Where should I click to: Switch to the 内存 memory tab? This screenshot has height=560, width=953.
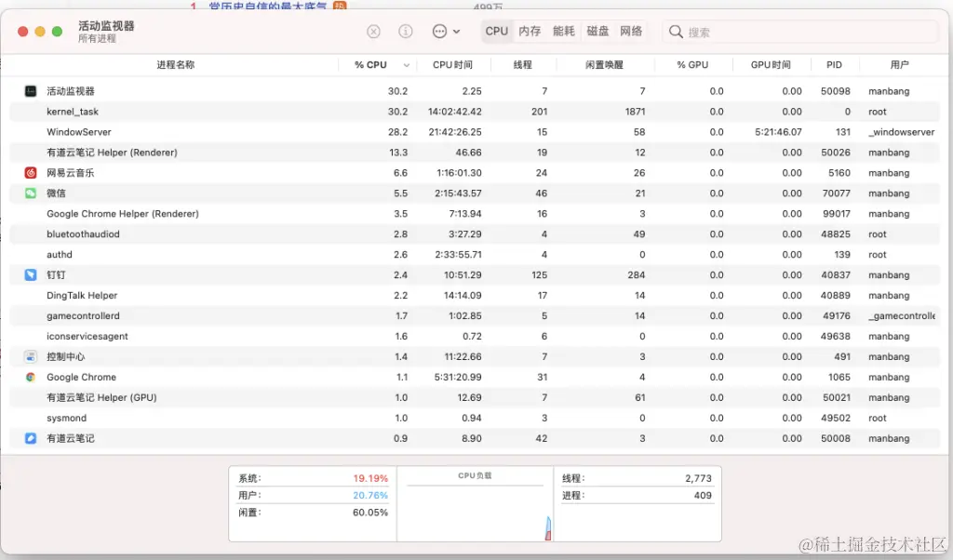point(530,31)
